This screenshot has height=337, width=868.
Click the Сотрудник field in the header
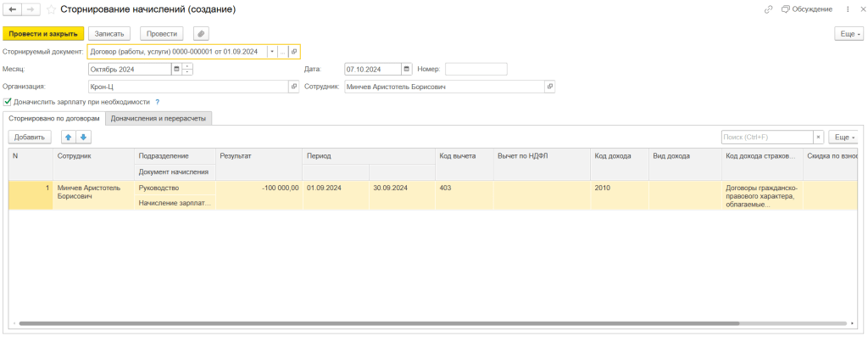point(444,87)
